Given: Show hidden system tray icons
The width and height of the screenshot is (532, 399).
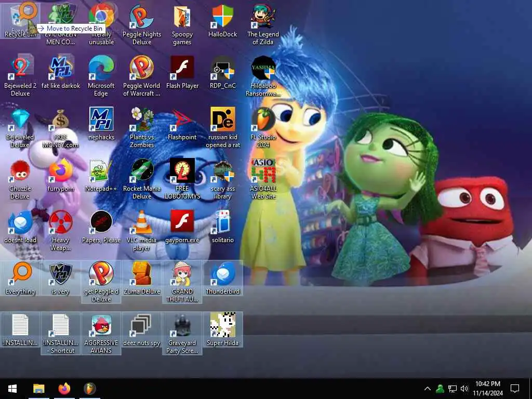Looking at the screenshot, I should 428,389.
